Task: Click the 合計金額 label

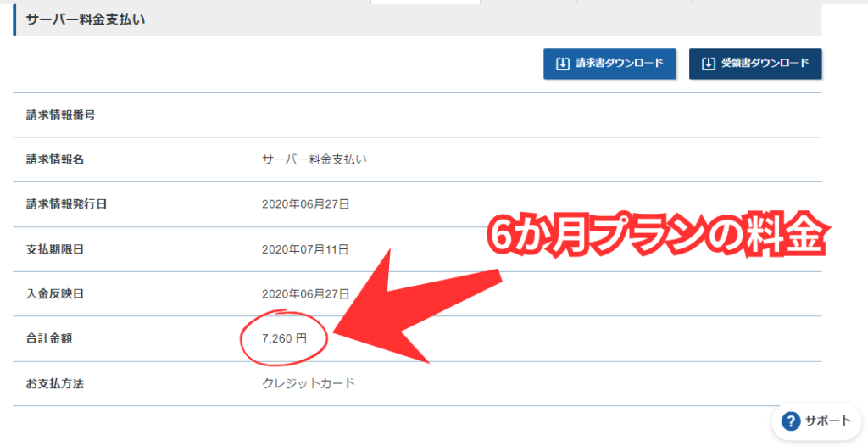Action: pyautogui.click(x=48, y=338)
